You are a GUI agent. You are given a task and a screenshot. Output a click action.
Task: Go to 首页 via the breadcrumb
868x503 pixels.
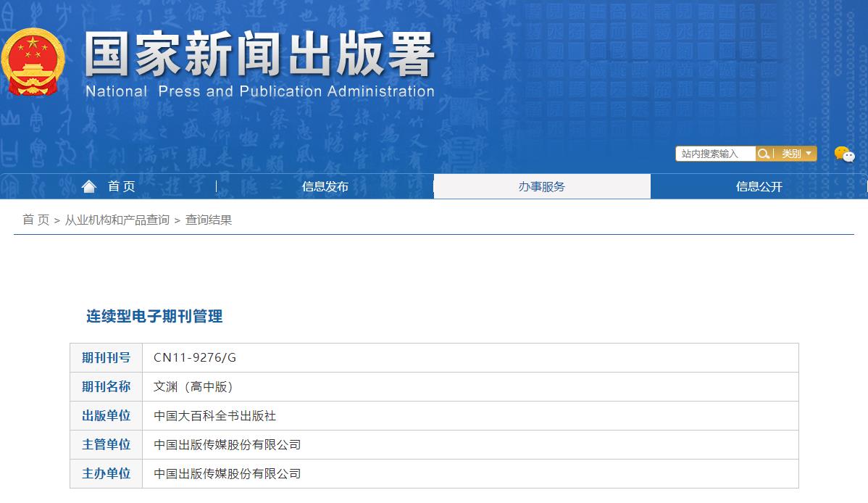point(36,220)
